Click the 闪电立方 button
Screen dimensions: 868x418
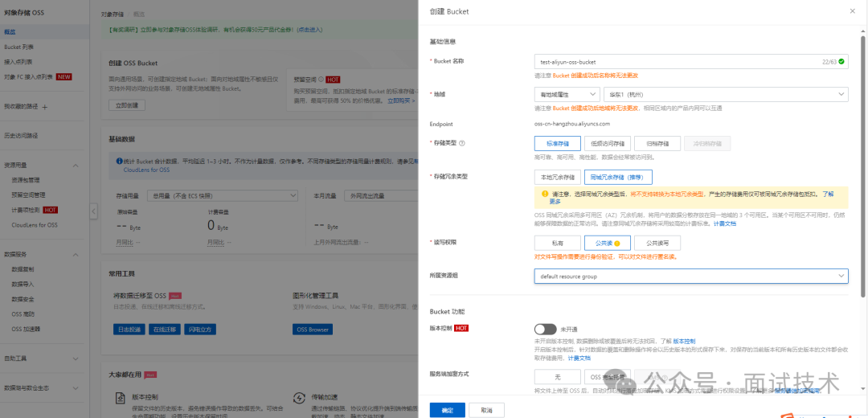pyautogui.click(x=200, y=330)
